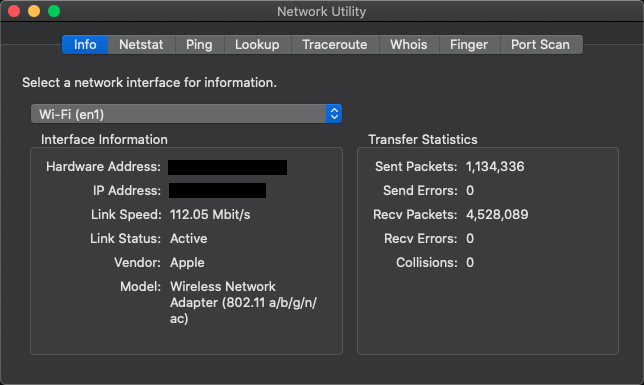Select the Finger tab
Viewport: 644px width, 385px height.
pyautogui.click(x=469, y=44)
